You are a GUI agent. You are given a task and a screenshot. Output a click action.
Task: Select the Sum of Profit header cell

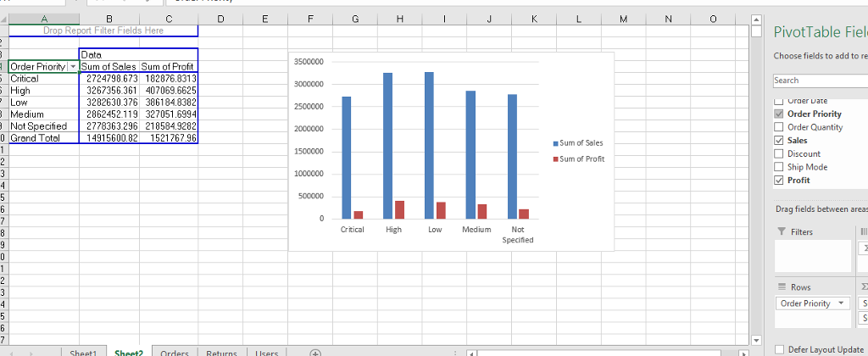coord(169,66)
